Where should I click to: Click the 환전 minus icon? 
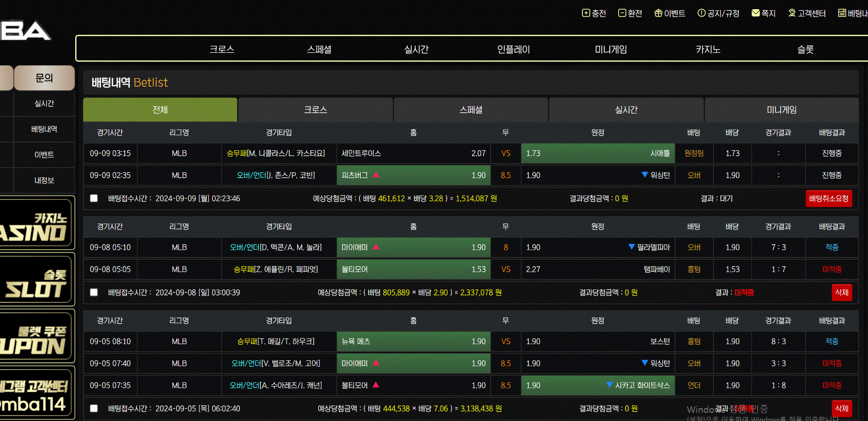coord(622,13)
